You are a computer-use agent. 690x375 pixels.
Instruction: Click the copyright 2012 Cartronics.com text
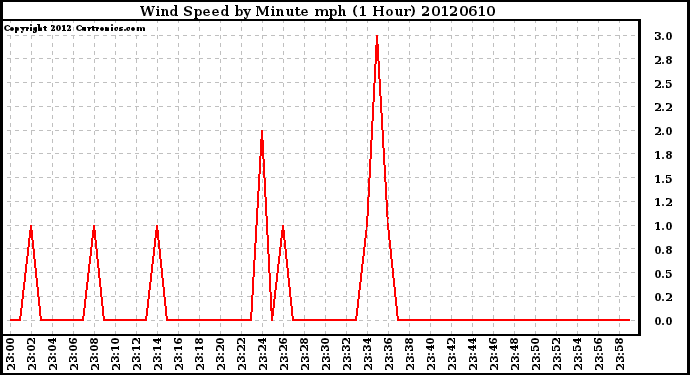[x=74, y=28]
